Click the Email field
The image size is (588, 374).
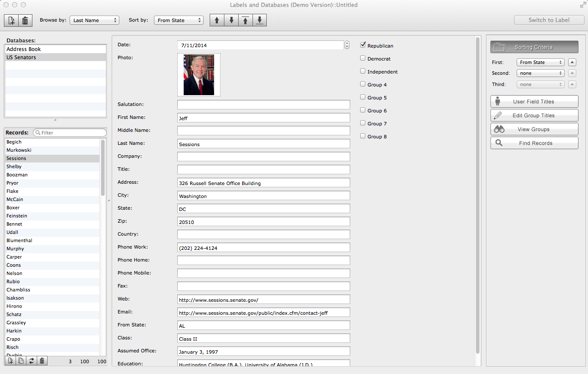click(264, 312)
